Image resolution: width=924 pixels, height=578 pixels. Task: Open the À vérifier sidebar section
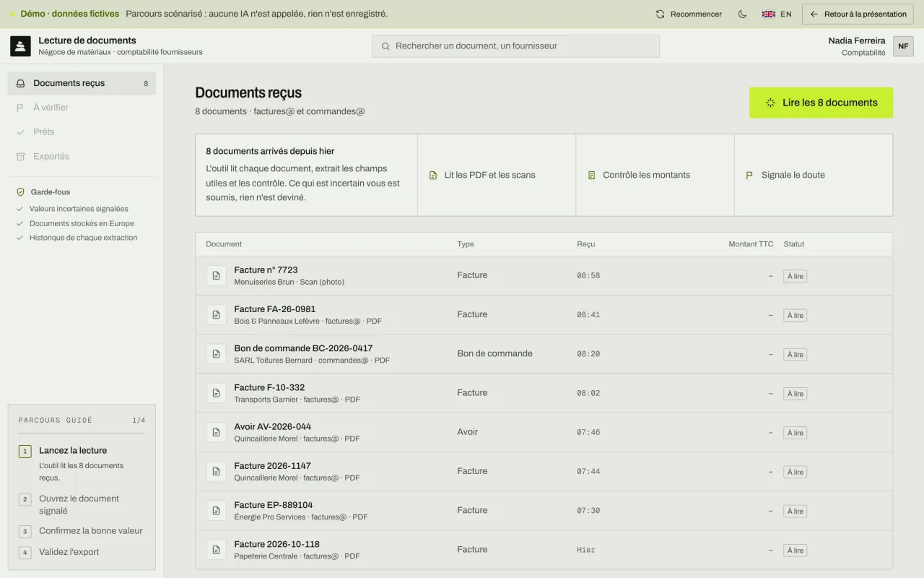coord(82,108)
